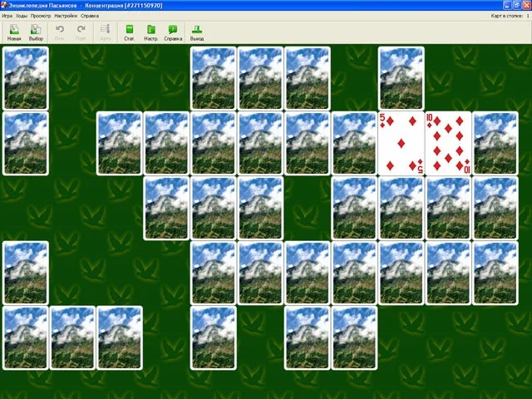Click the Выбор (choose game) toolbar icon

click(36, 32)
